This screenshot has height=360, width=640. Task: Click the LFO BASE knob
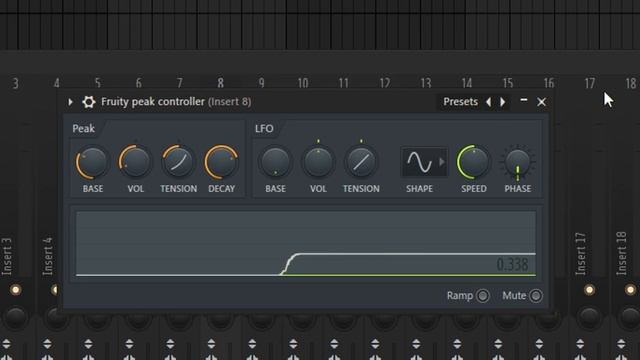click(275, 162)
